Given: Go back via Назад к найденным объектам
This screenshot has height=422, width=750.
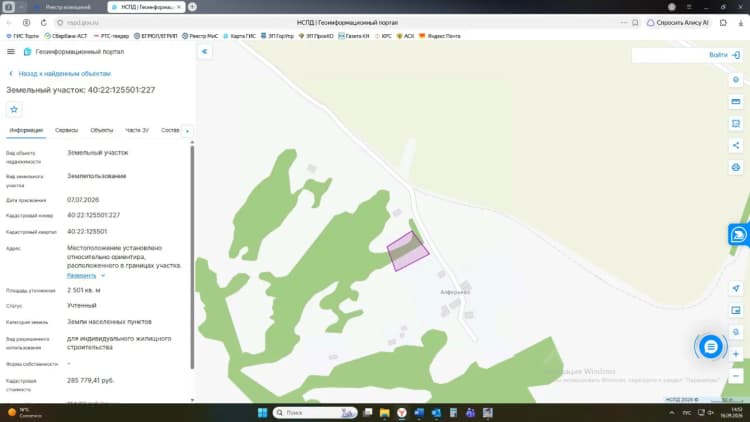Looking at the screenshot, I should (x=60, y=74).
